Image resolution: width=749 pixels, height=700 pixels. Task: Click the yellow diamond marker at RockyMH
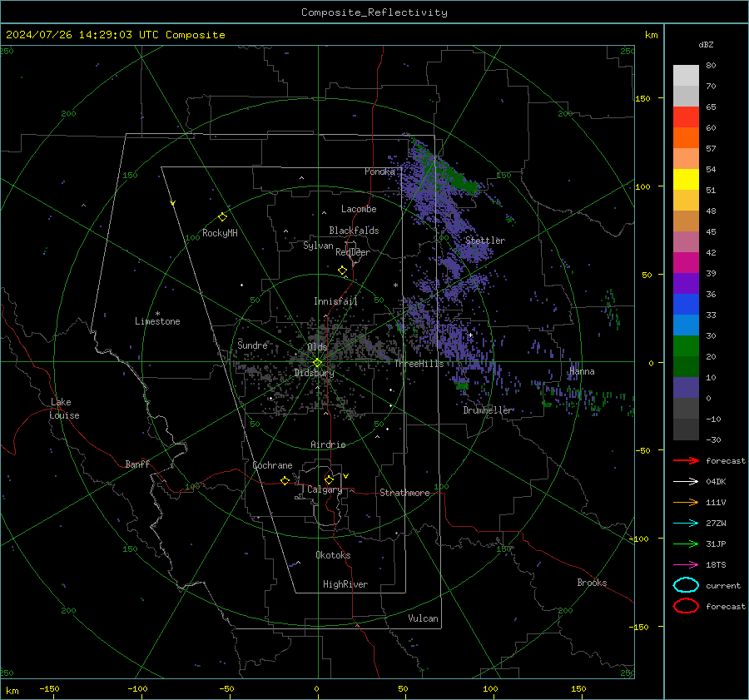point(222,217)
